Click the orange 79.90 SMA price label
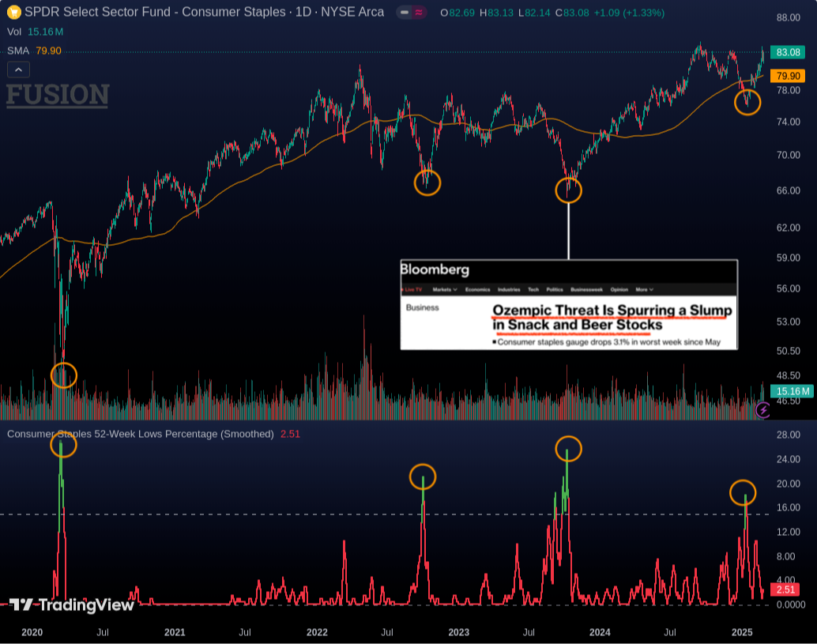The image size is (817, 644). [788, 76]
